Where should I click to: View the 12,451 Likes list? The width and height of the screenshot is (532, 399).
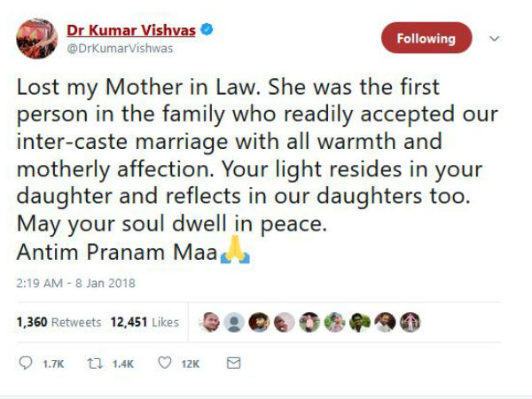coord(145,323)
